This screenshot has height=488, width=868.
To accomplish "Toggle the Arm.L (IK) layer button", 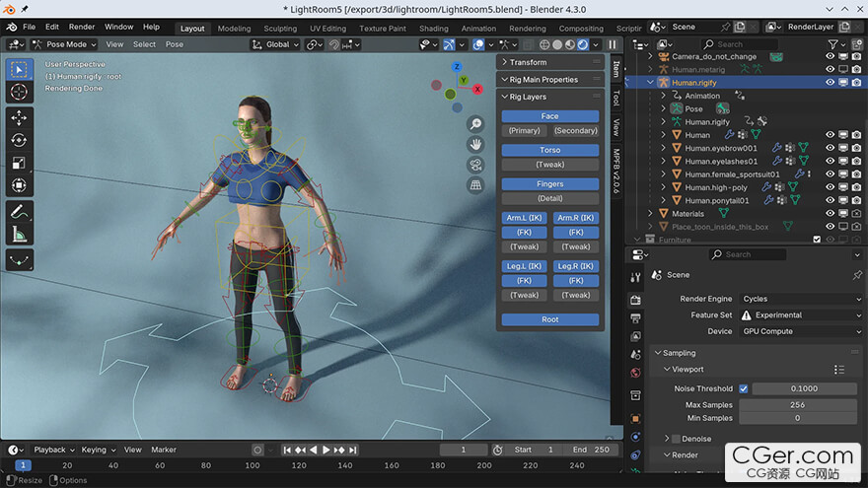I will pos(524,218).
